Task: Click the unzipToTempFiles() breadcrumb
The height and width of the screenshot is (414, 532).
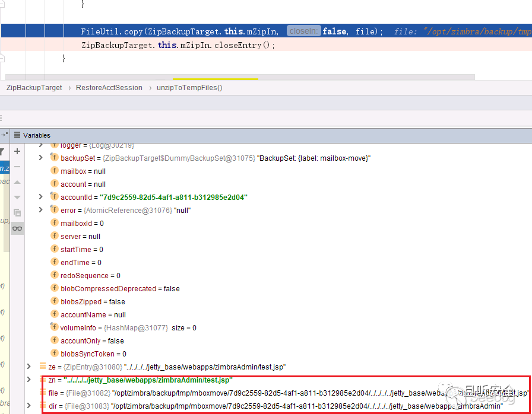Action: click(189, 88)
